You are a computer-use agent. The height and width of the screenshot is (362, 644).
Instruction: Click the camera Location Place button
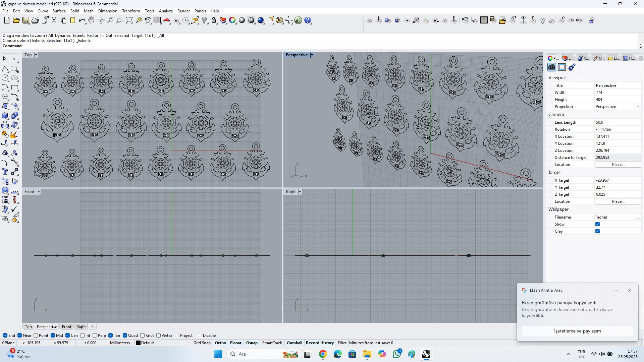tap(618, 165)
